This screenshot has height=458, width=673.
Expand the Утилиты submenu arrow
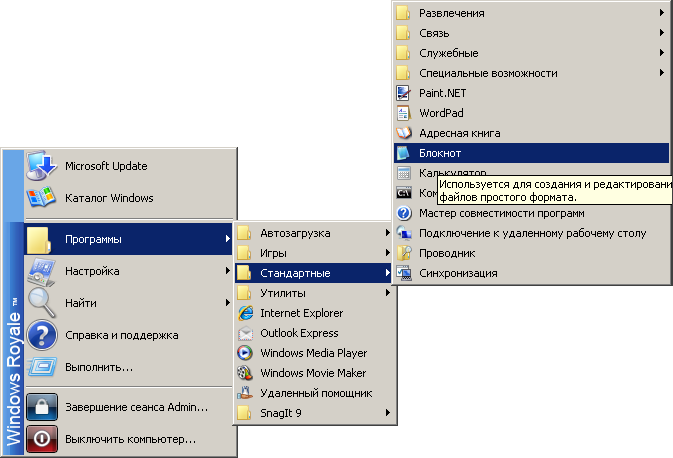click(387, 293)
